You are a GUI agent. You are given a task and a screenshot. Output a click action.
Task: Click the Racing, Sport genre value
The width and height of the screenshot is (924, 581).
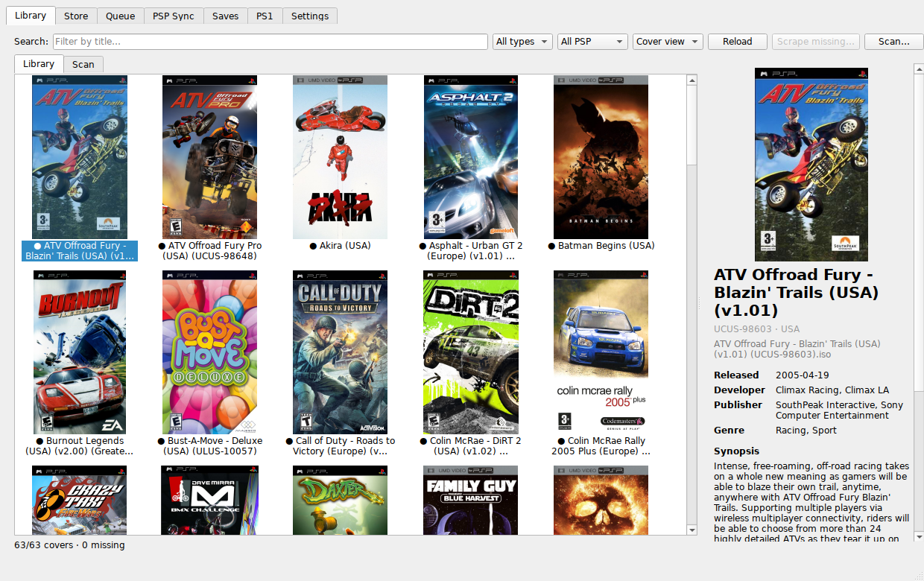point(806,431)
